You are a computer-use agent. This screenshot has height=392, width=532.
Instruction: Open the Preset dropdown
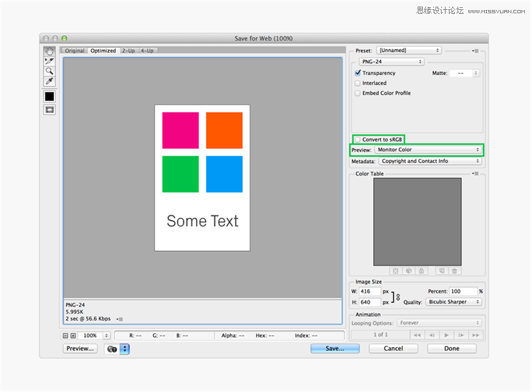(409, 50)
